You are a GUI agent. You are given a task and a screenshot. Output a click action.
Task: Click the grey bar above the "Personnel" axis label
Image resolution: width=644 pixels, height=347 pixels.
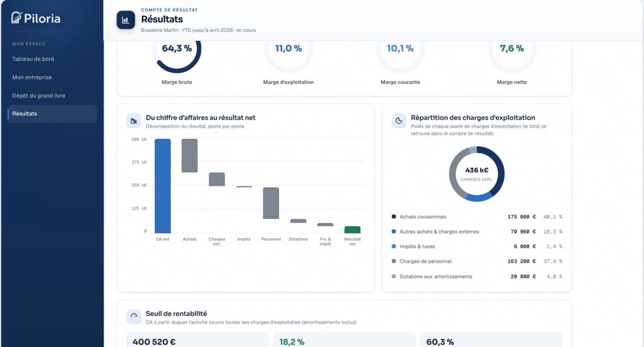pyautogui.click(x=271, y=203)
